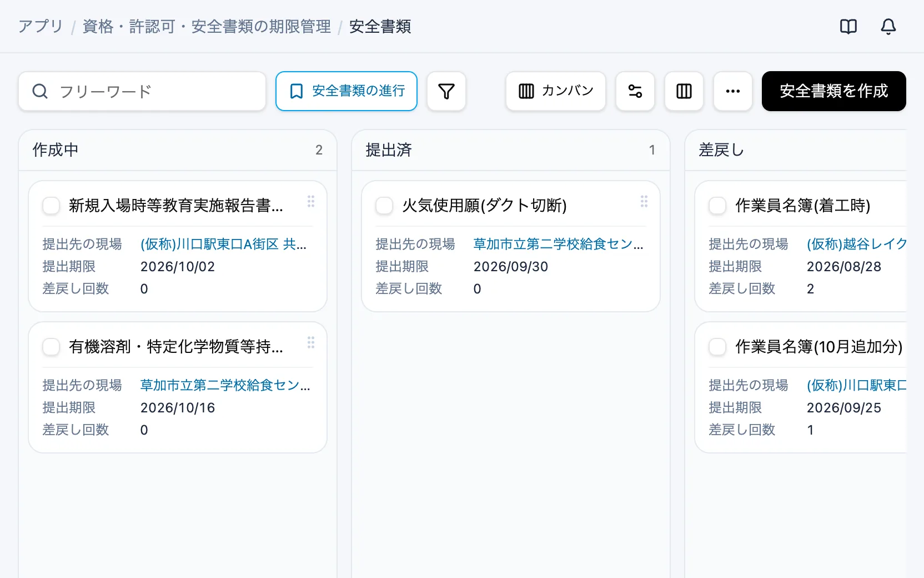Open (仮称)川口駅東口 link in 作業員名簿(10月追加分) card

coord(856,385)
